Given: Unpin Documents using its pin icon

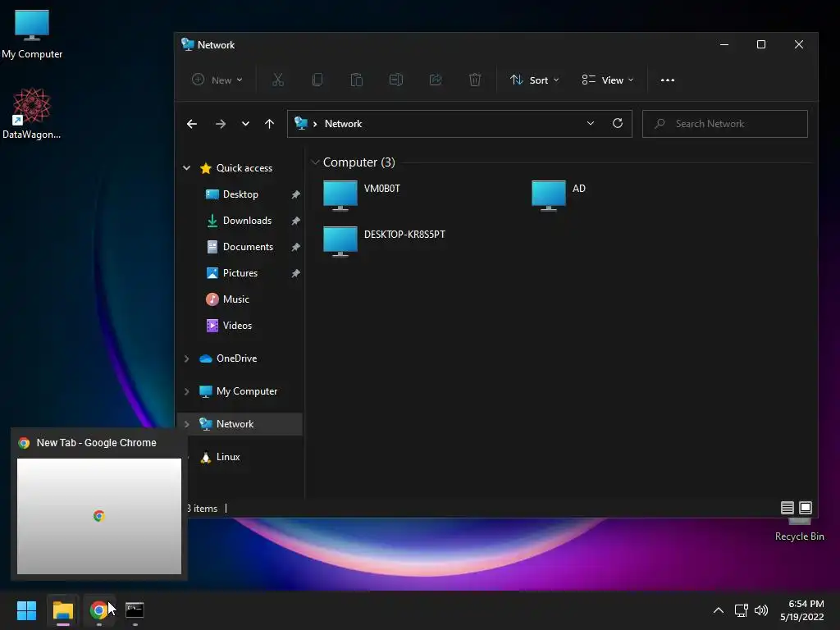Looking at the screenshot, I should 295,247.
